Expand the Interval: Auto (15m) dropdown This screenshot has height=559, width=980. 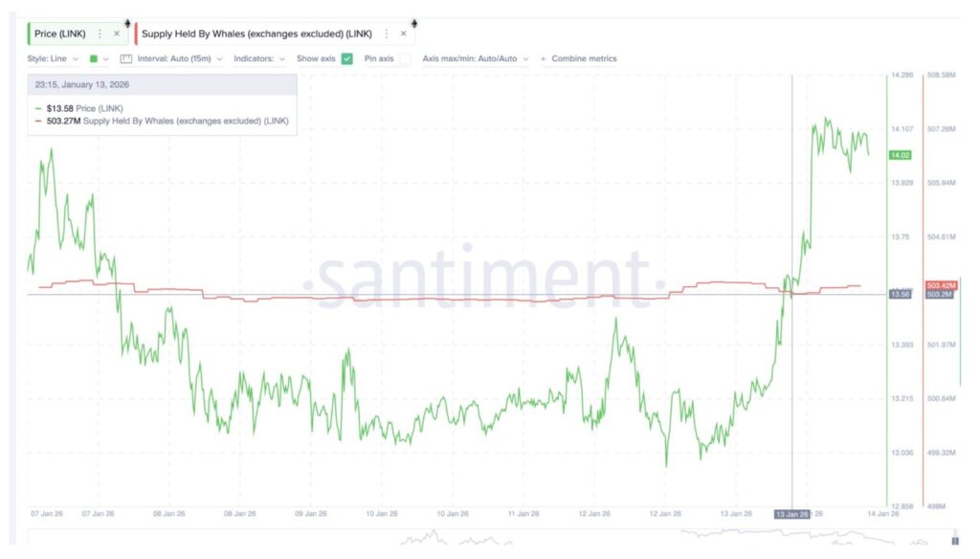coord(180,58)
